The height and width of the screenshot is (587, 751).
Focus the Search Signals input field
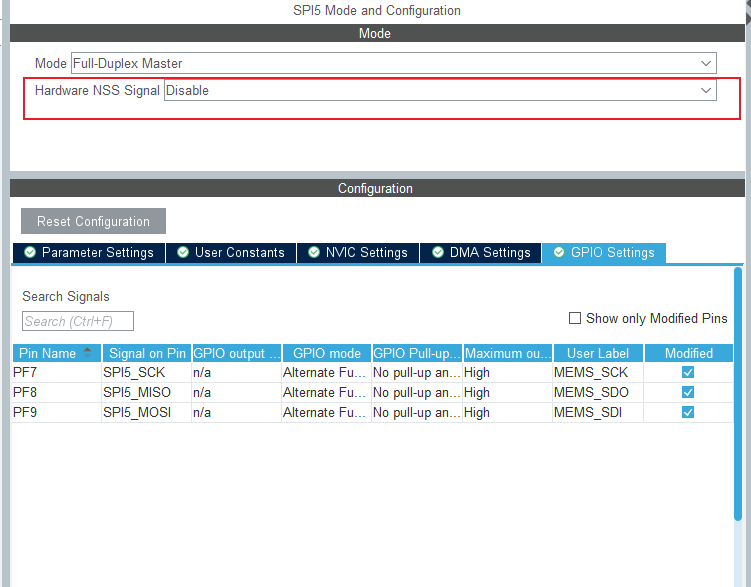pos(78,321)
